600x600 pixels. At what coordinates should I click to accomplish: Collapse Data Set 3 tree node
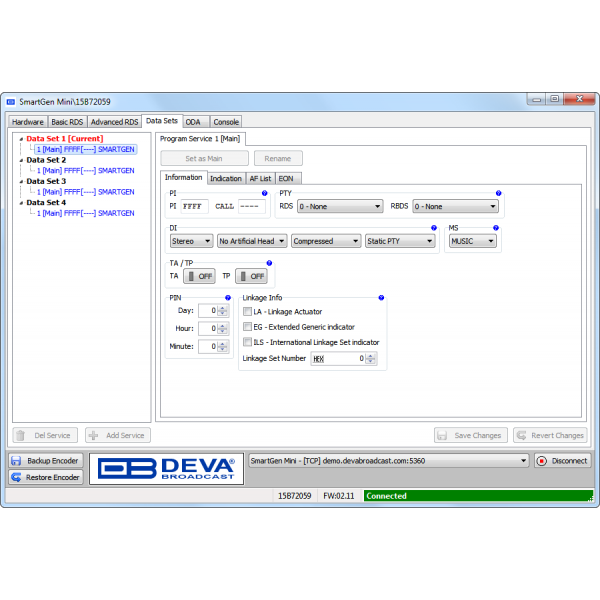tap(21, 182)
